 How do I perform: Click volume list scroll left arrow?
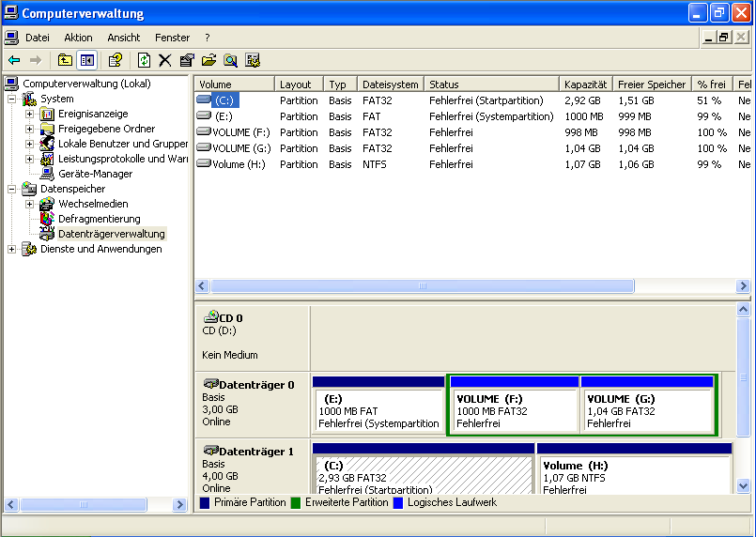click(x=202, y=285)
